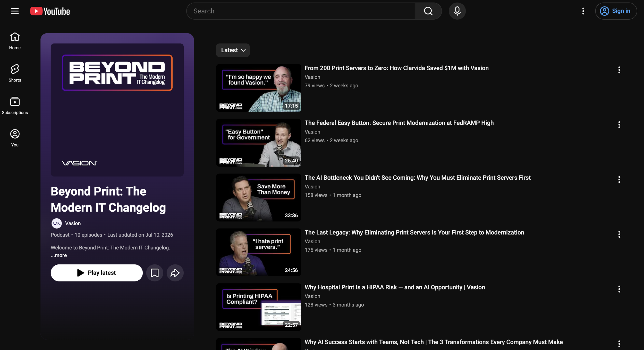Click the '176 views • 1 month ago' text
This screenshot has height=350, width=644.
click(333, 250)
